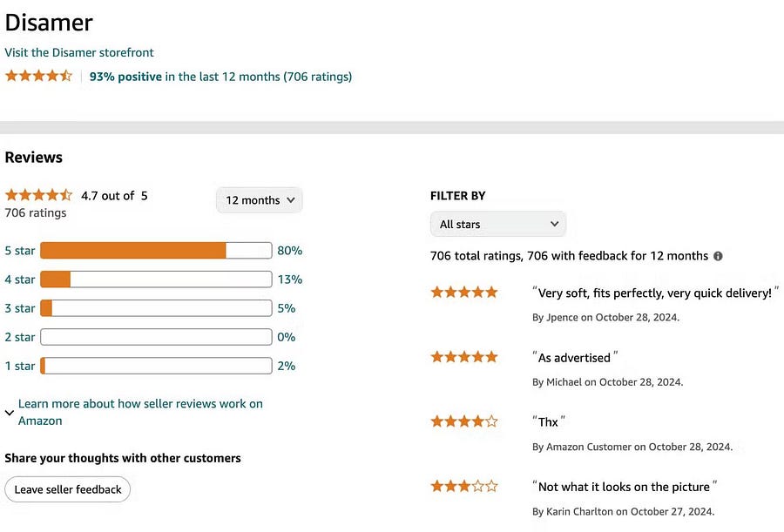784x532 pixels.
Task: Click the three-star icons on Karin Charlton's review
Action: (x=463, y=486)
